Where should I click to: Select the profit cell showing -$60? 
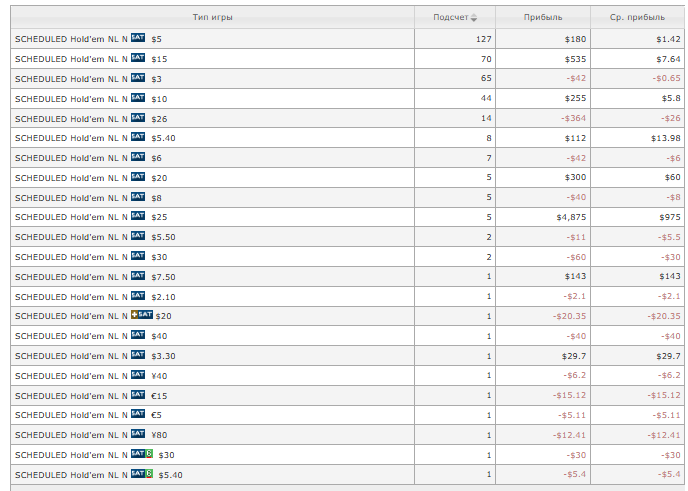[543, 257]
